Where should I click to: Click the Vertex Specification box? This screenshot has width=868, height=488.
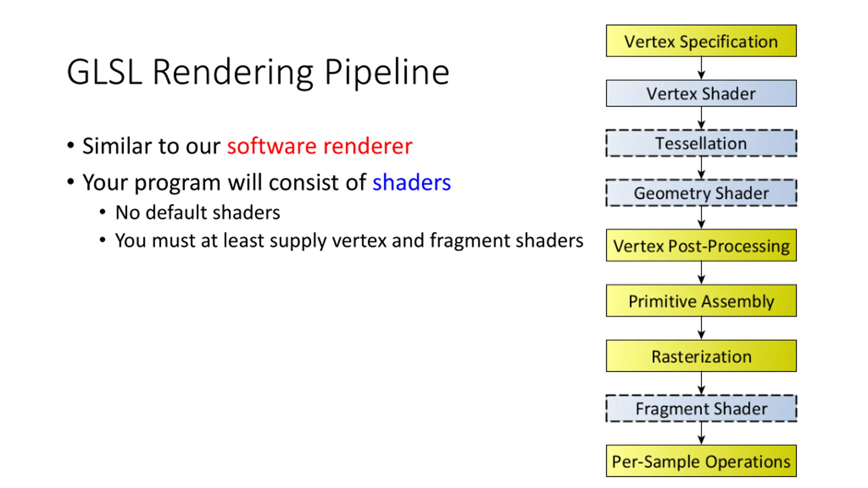click(701, 41)
